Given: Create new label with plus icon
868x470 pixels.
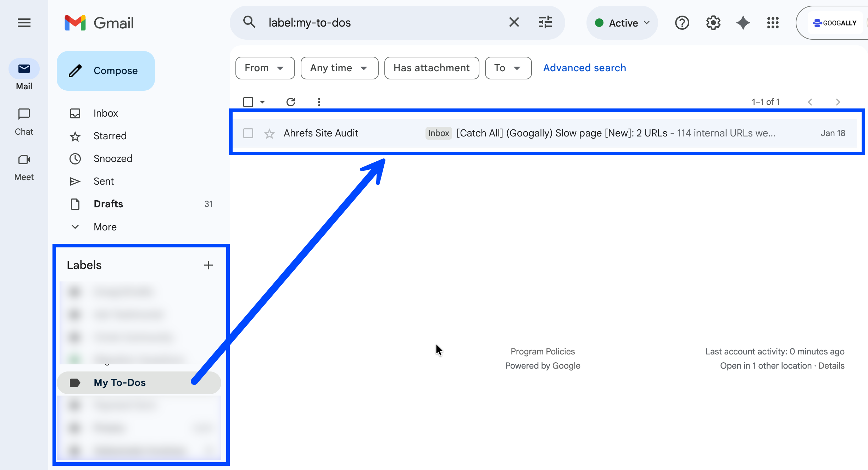Looking at the screenshot, I should coord(208,265).
